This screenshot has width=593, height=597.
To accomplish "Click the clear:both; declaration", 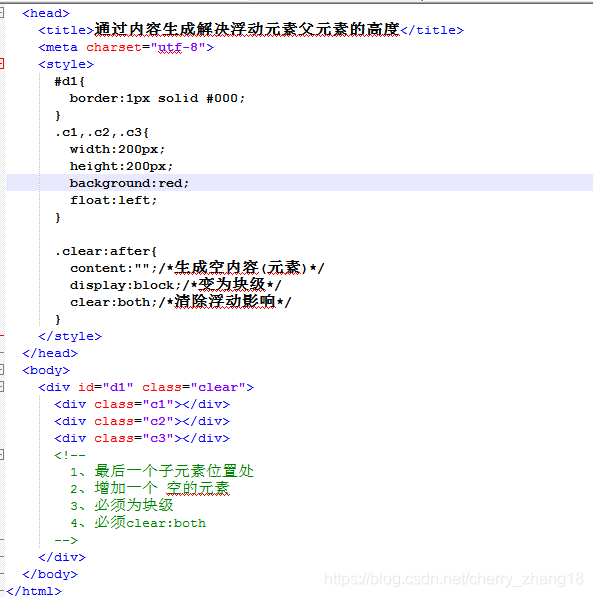I will 113,302.
